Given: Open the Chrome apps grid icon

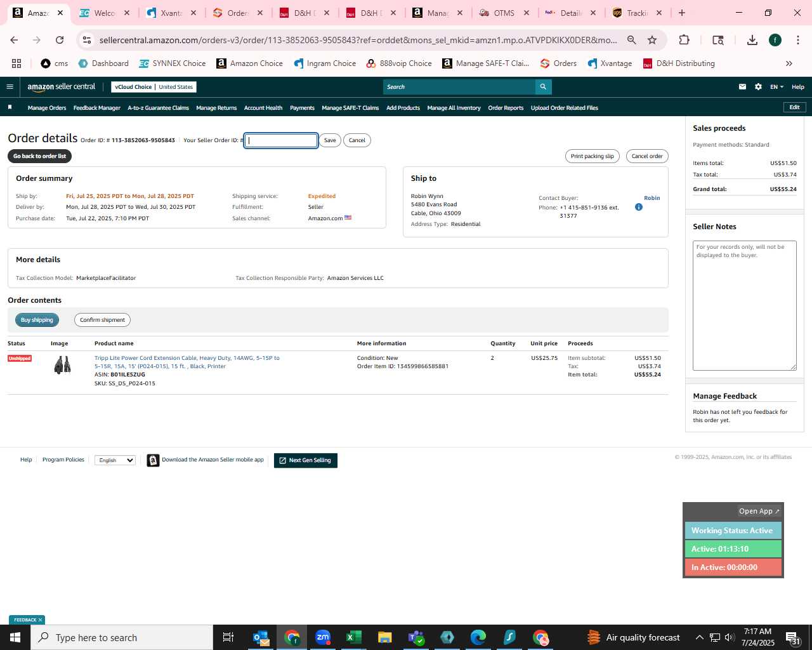Looking at the screenshot, I should tap(16, 63).
